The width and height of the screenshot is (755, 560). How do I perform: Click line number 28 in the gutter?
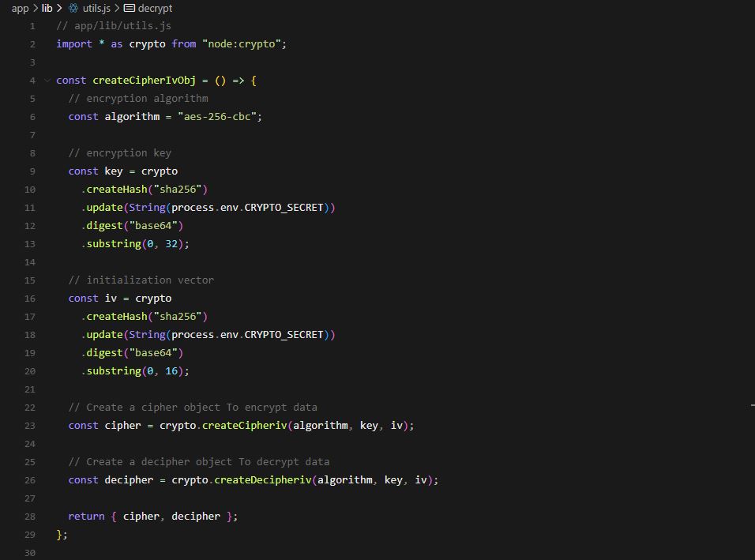click(30, 517)
